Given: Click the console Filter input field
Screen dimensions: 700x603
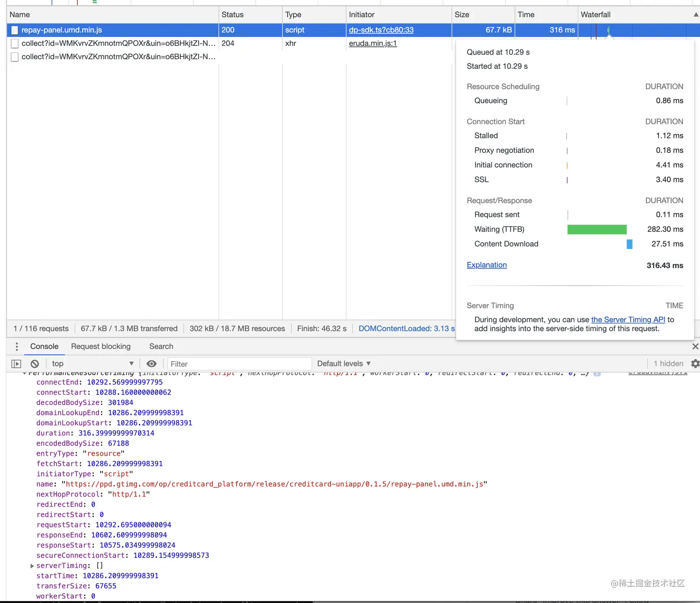Looking at the screenshot, I should 239,364.
